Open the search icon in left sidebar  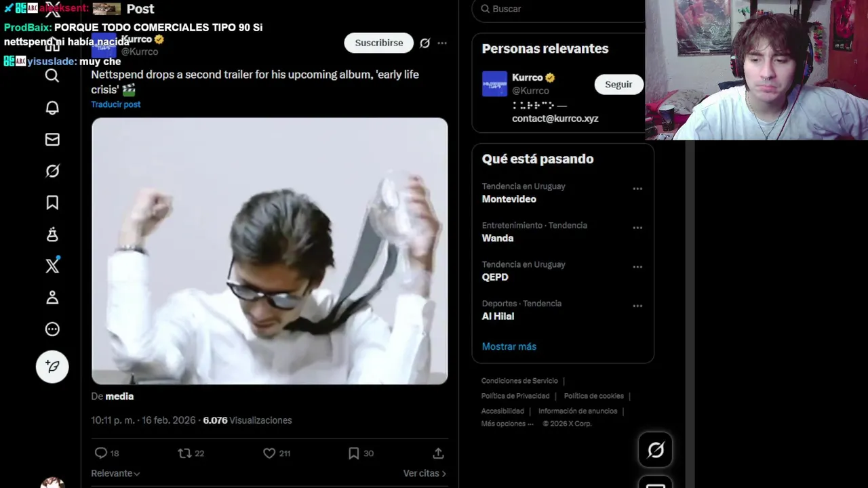coord(52,76)
